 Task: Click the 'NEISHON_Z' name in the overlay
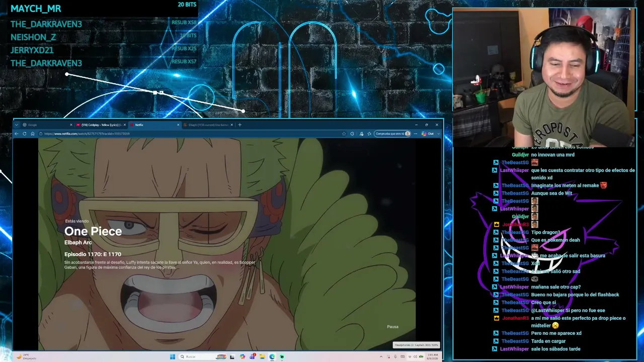tap(33, 37)
